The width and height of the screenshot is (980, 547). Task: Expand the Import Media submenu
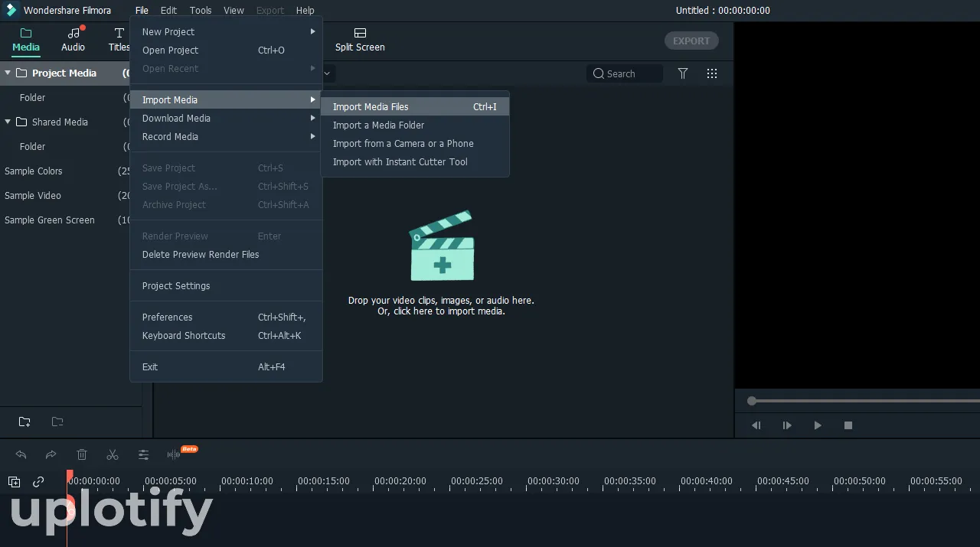pyautogui.click(x=226, y=100)
